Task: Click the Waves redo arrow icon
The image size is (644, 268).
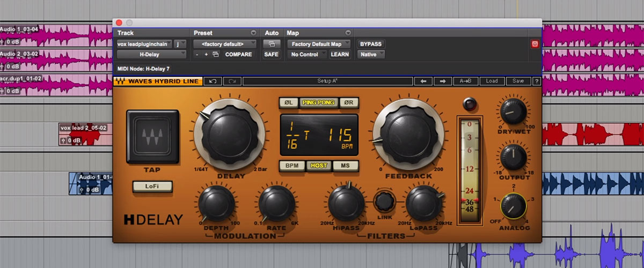Action: click(x=232, y=81)
